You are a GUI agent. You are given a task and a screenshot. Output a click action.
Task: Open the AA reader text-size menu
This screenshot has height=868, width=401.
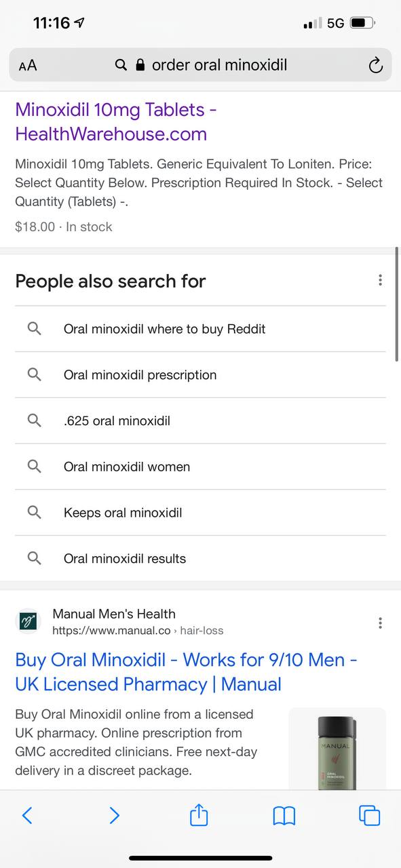pos(28,65)
